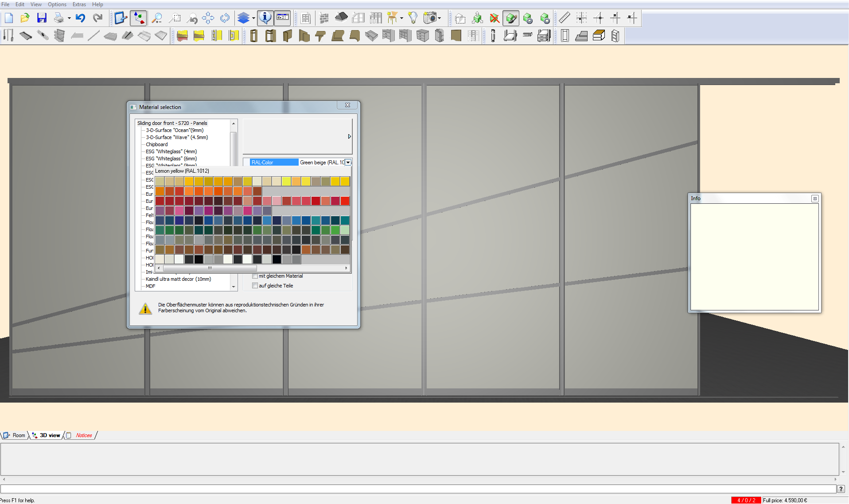The image size is (849, 504).
Task: Check the 'auf gleiche Teile' option
Action: [x=255, y=285]
